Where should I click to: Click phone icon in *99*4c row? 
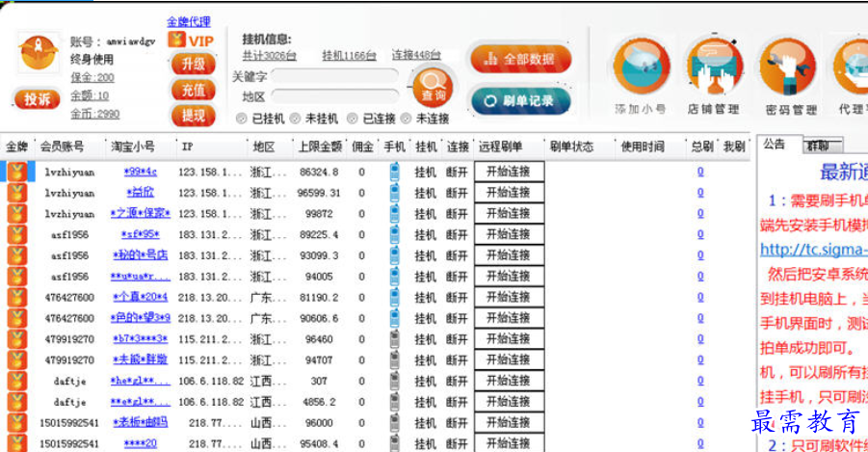pyautogui.click(x=395, y=172)
